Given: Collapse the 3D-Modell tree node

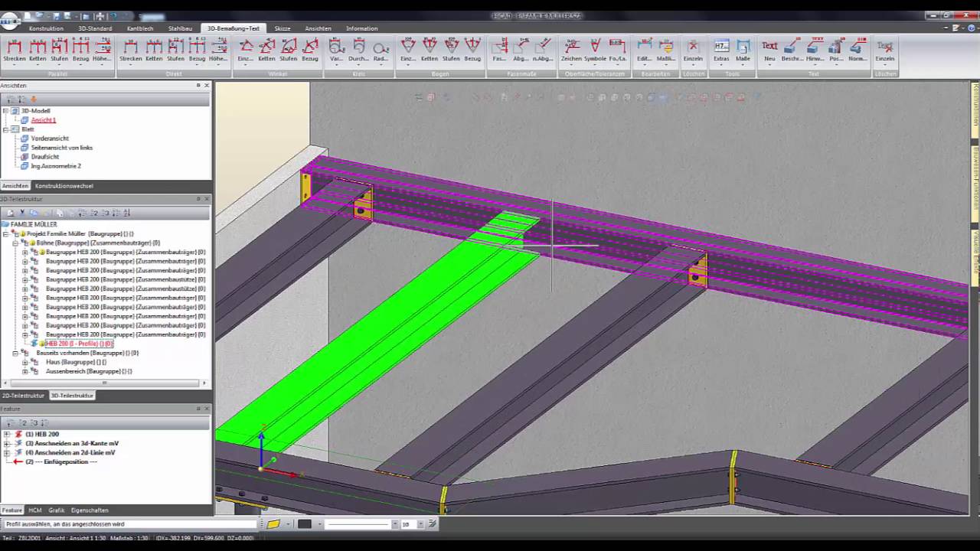Looking at the screenshot, I should tap(6, 111).
